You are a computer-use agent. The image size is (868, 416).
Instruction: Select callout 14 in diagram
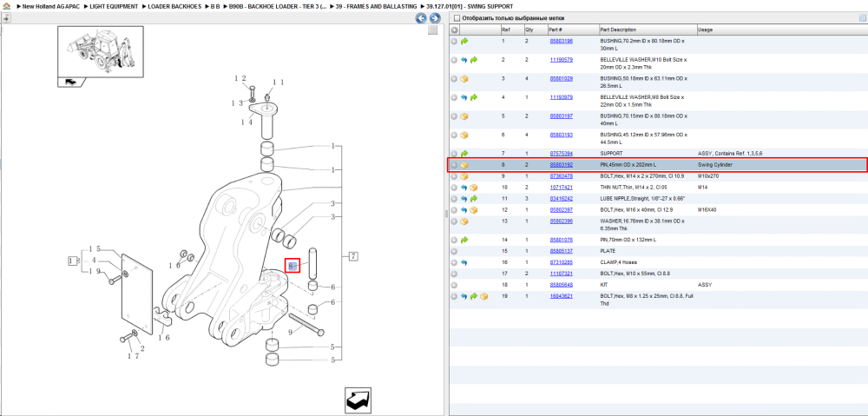click(247, 122)
